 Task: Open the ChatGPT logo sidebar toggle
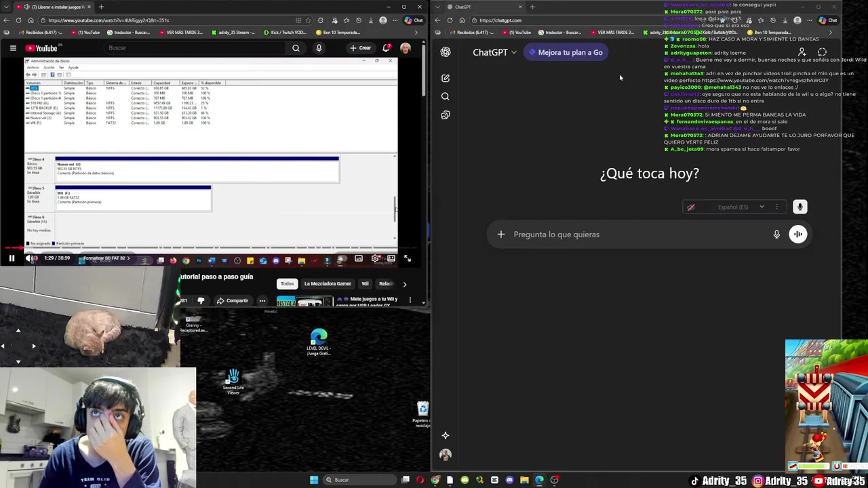446,52
